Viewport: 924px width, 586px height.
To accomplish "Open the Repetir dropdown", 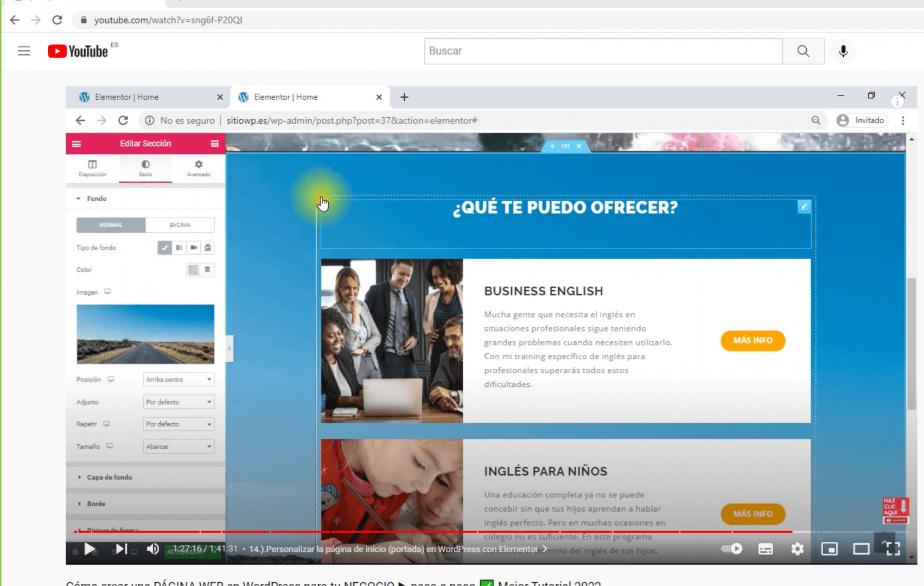I will [179, 424].
